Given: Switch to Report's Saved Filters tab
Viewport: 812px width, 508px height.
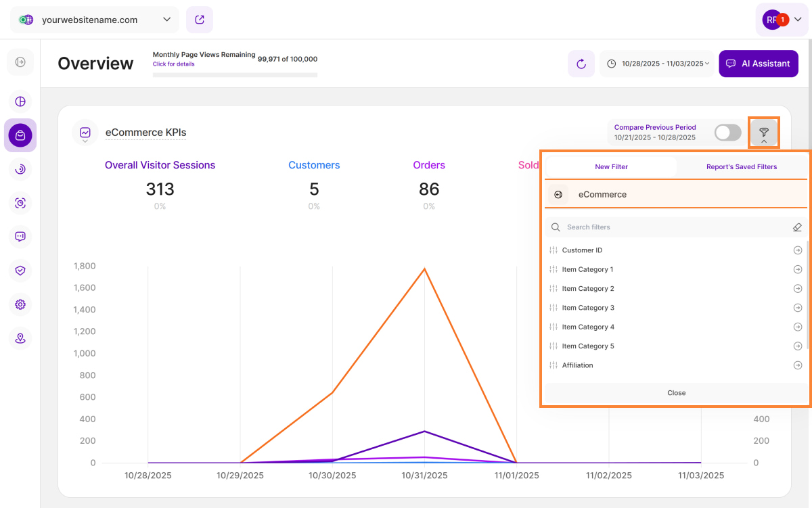Looking at the screenshot, I should coord(742,166).
